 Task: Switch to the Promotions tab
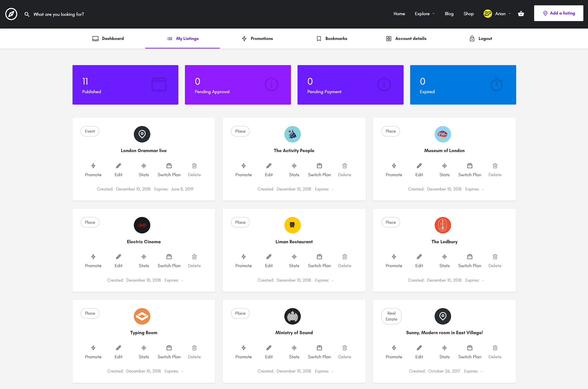tap(257, 39)
